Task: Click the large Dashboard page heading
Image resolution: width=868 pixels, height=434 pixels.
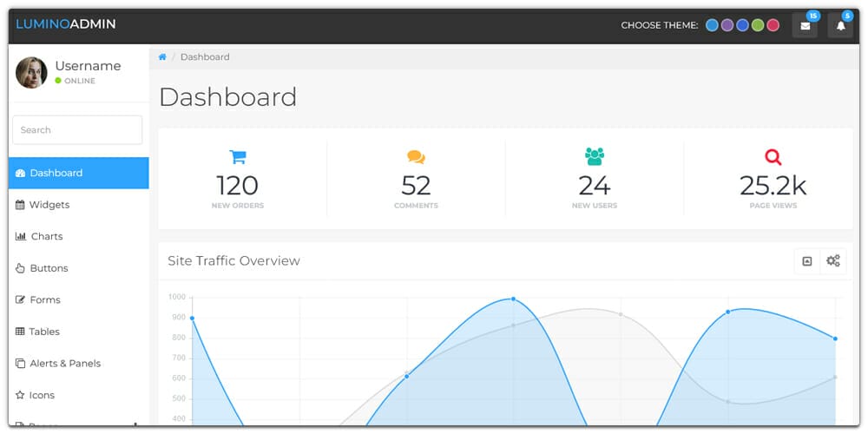Action: click(228, 97)
